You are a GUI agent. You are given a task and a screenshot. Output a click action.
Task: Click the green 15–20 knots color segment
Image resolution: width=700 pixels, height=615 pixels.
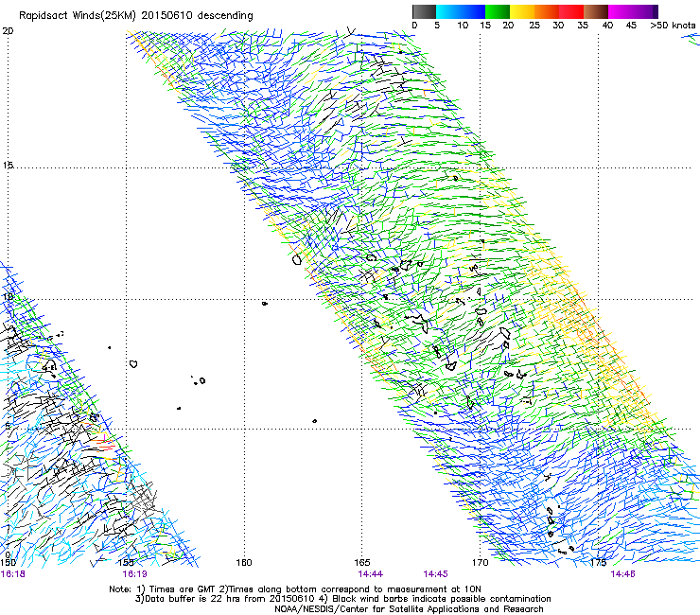(498, 11)
